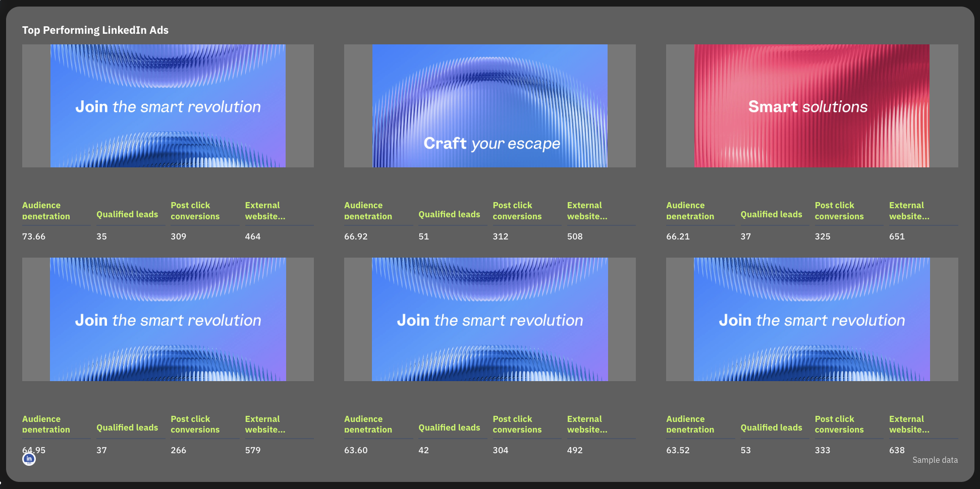This screenshot has width=980, height=489.
Task: Click the LinkedIn source icon in widget corner
Action: [x=29, y=459]
